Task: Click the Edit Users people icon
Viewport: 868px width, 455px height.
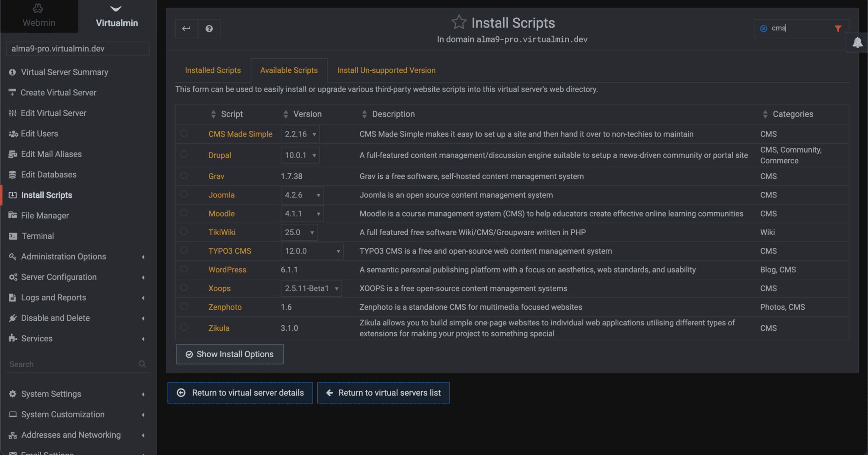Action: [13, 133]
